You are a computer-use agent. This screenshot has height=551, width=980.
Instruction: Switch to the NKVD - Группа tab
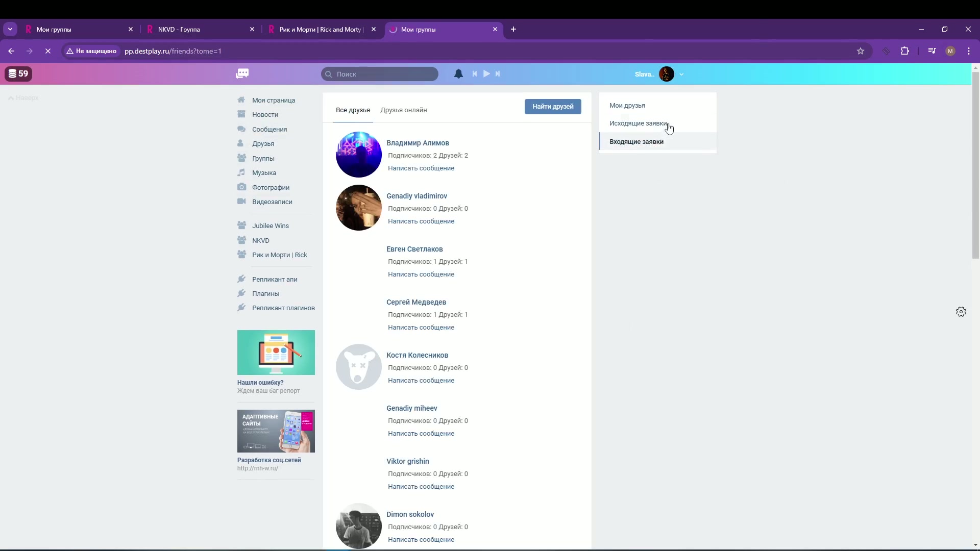click(x=201, y=30)
